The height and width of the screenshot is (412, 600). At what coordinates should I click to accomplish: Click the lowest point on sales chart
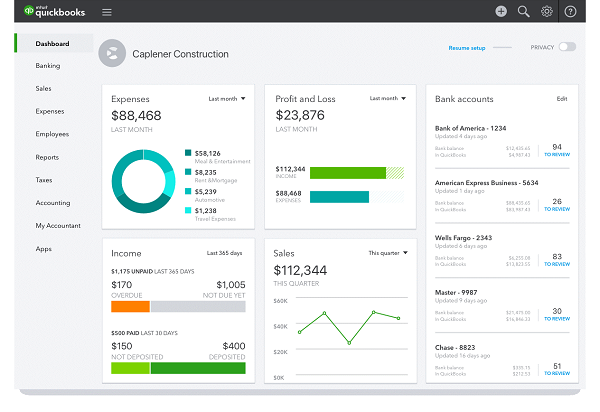pyautogui.click(x=349, y=343)
